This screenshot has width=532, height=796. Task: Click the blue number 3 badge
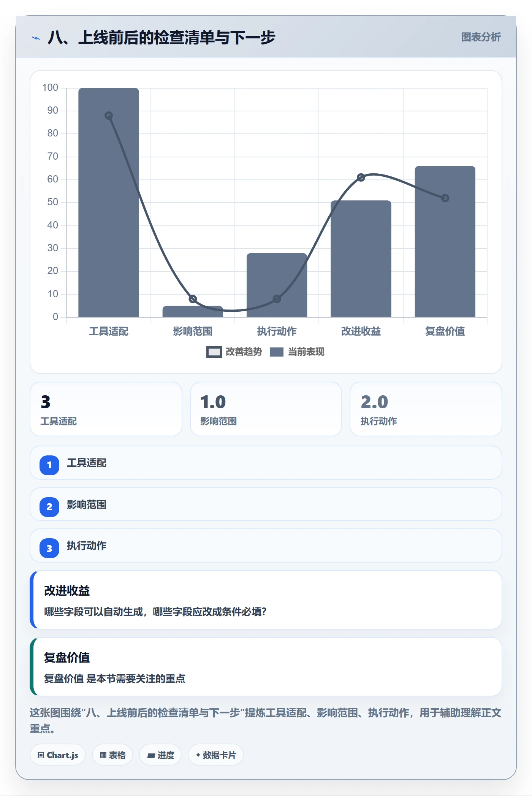(x=49, y=548)
